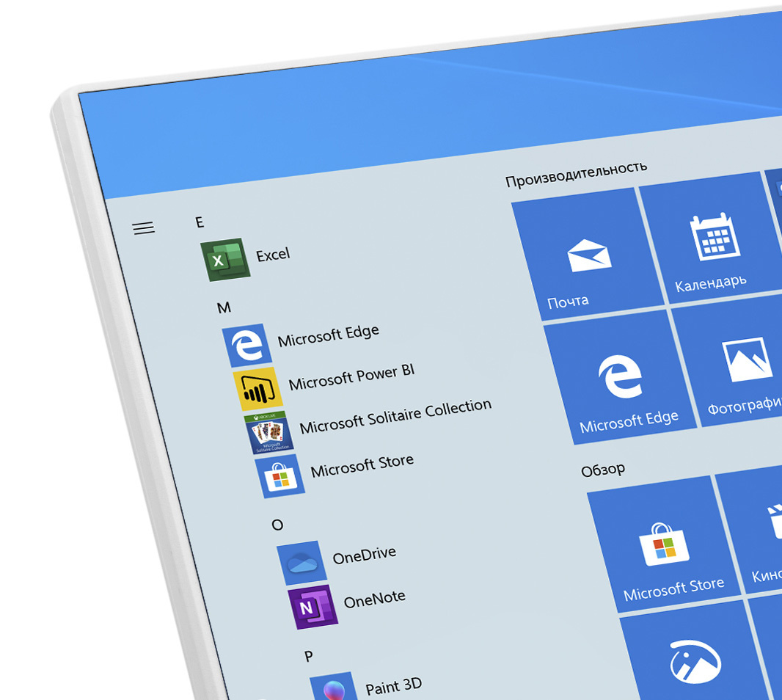Open the Paint 3D icon

pos(334,687)
